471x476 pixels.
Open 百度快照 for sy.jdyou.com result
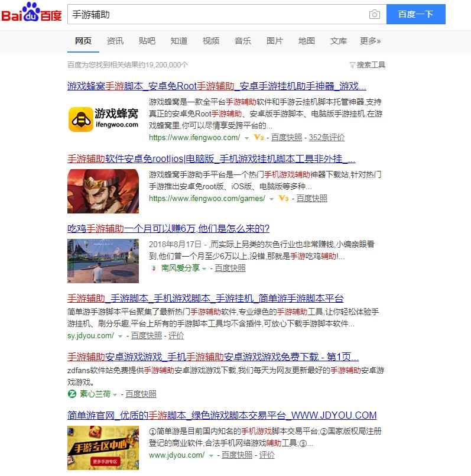point(147,336)
